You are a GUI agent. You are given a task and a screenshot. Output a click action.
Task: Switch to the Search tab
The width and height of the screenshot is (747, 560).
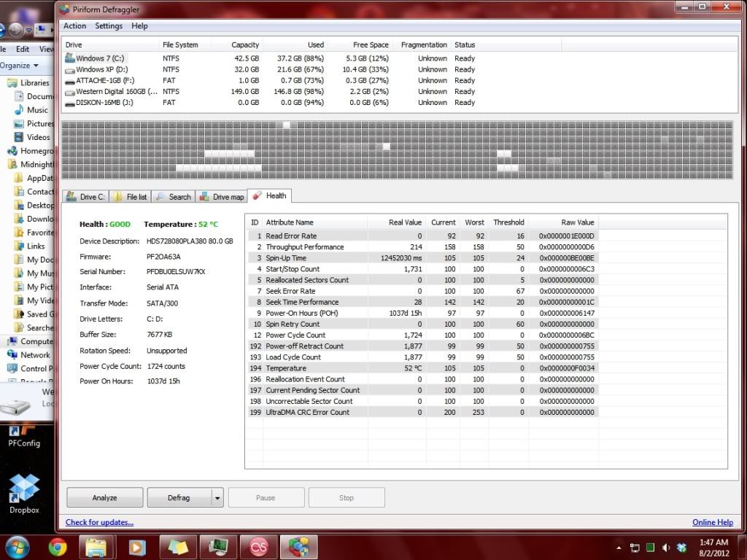pyautogui.click(x=174, y=197)
